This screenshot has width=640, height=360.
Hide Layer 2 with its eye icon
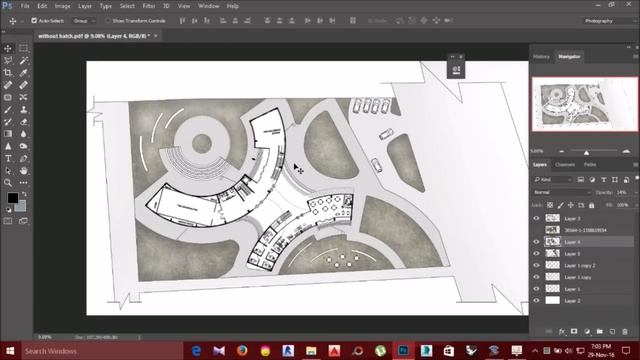(536, 300)
